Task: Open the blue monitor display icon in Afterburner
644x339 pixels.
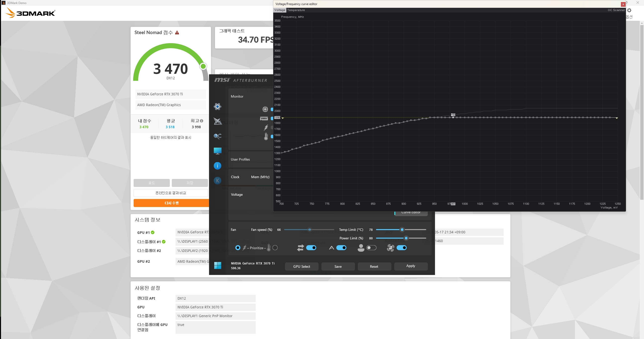Action: (x=218, y=151)
